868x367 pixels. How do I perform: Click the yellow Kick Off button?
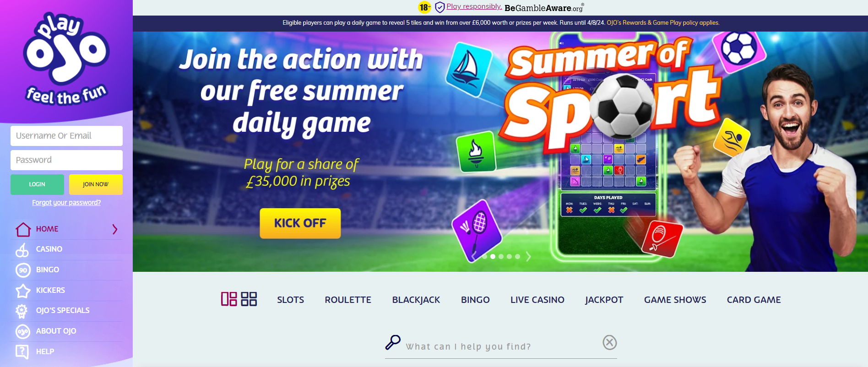(x=300, y=223)
